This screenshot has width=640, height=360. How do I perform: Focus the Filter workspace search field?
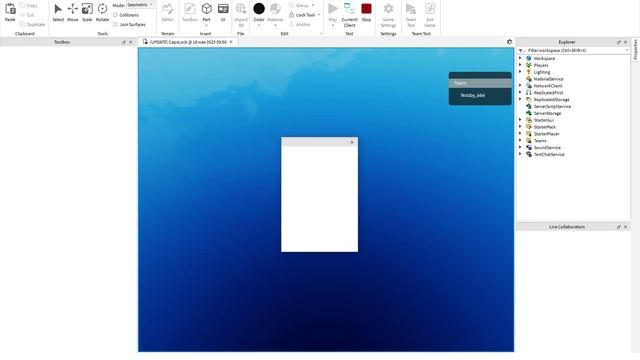tap(577, 50)
